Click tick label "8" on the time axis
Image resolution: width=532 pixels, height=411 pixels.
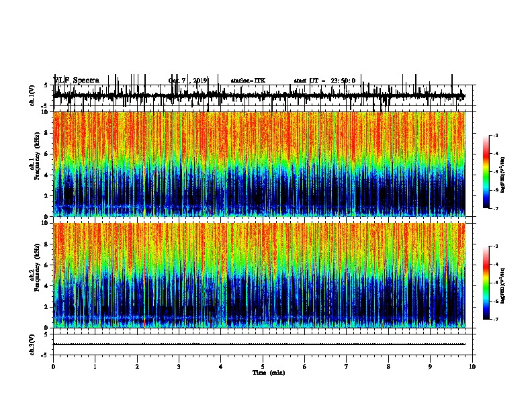tap(388, 367)
